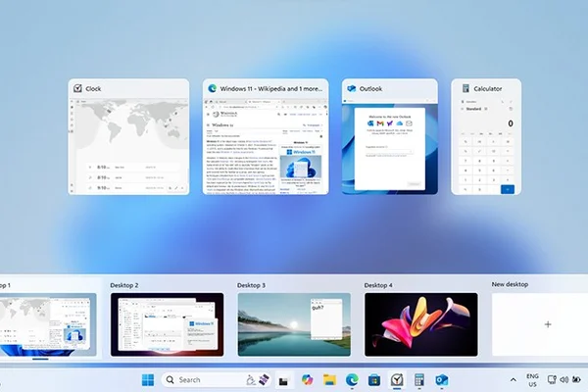Select the Calculator window preview
The width and height of the screenshot is (588, 392).
pyautogui.click(x=486, y=136)
